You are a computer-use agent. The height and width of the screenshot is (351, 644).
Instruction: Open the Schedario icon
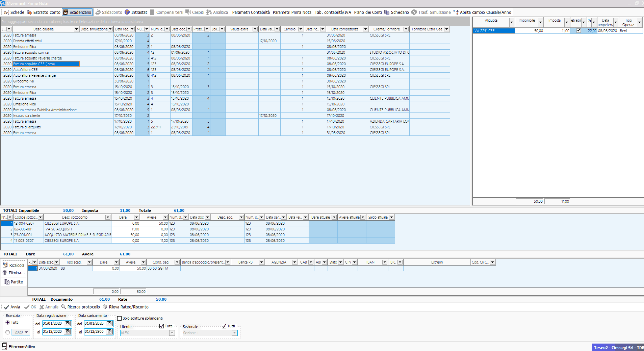tap(387, 12)
